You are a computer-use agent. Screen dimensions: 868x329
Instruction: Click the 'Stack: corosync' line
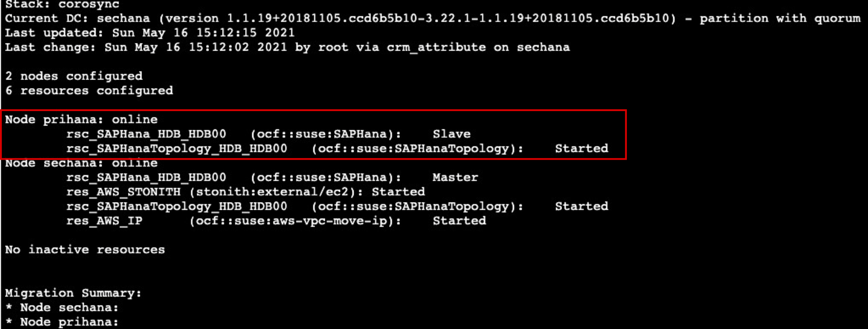pos(63,4)
